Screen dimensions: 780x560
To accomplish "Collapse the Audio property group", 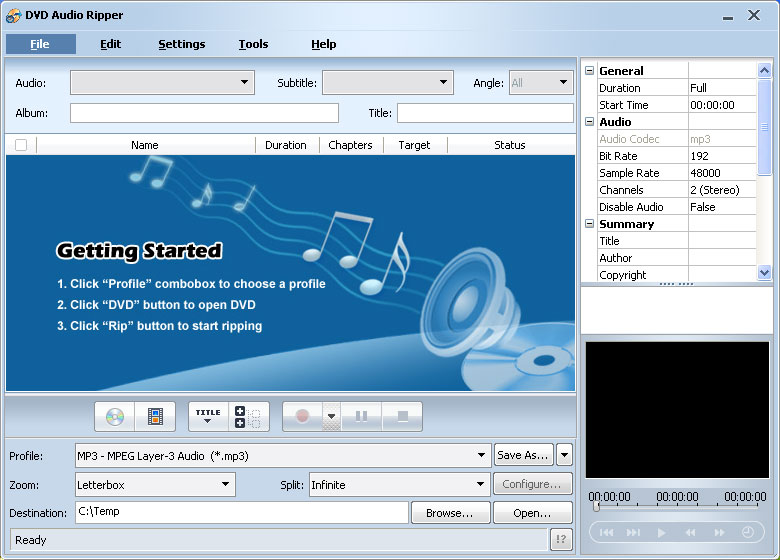I will click(x=590, y=122).
